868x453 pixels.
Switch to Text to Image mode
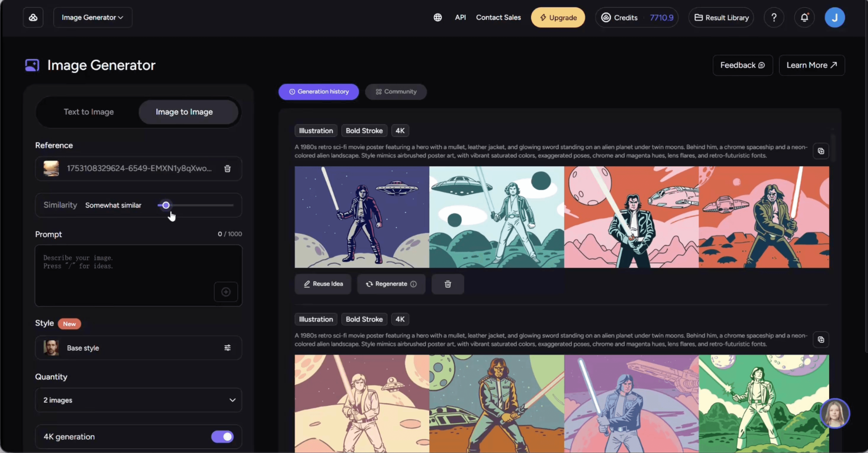(88, 112)
